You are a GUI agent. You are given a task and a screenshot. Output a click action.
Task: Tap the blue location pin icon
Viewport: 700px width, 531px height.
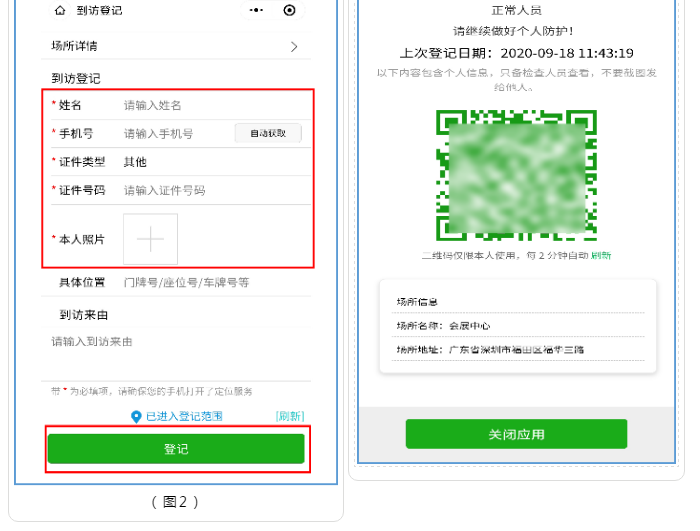click(x=136, y=417)
